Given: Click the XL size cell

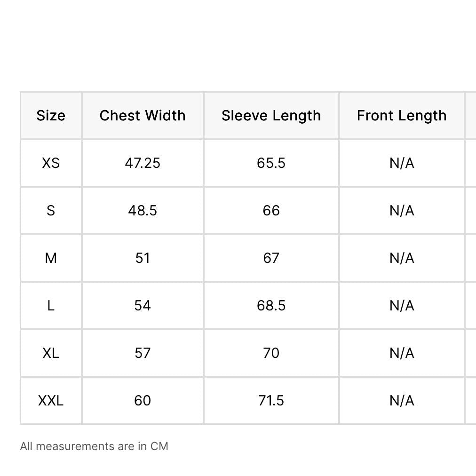Looking at the screenshot, I should pos(51,353).
